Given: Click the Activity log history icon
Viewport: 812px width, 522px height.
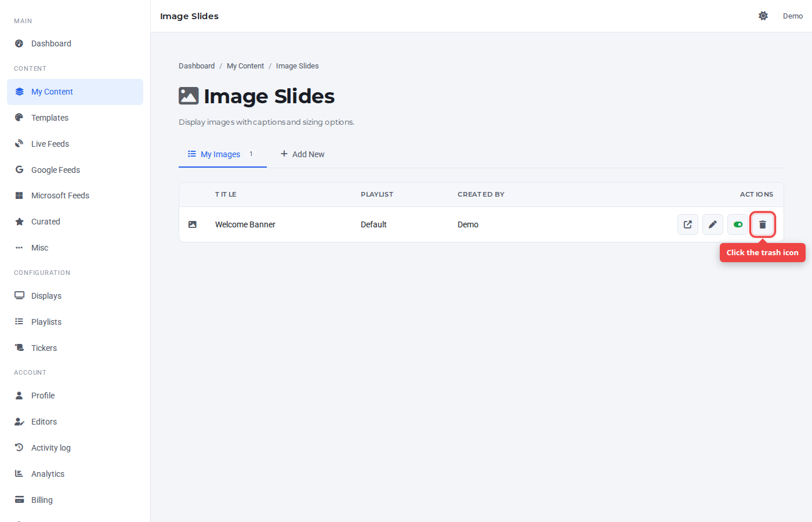Looking at the screenshot, I should 19,447.
